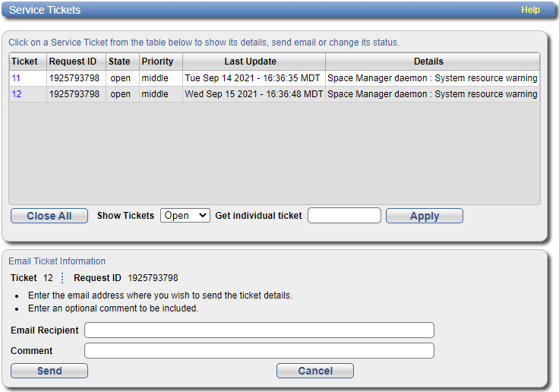
Task: Send the ticket email
Action: coord(49,371)
